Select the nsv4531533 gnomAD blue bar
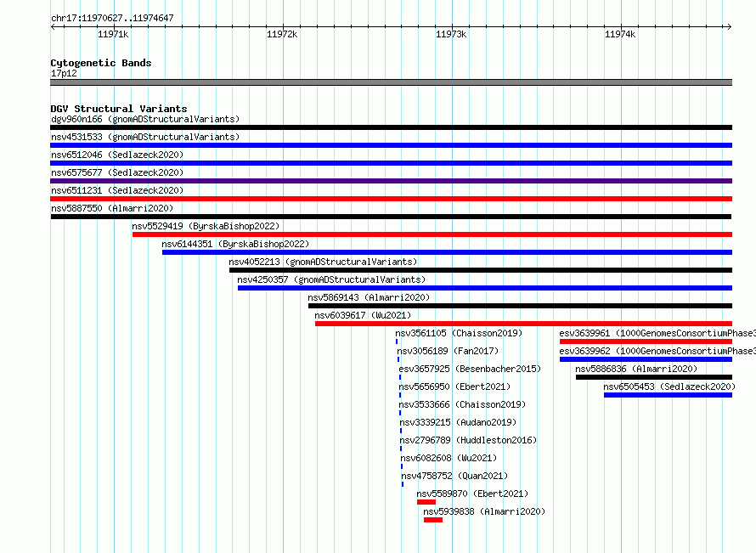The width and height of the screenshot is (756, 553). 391,145
